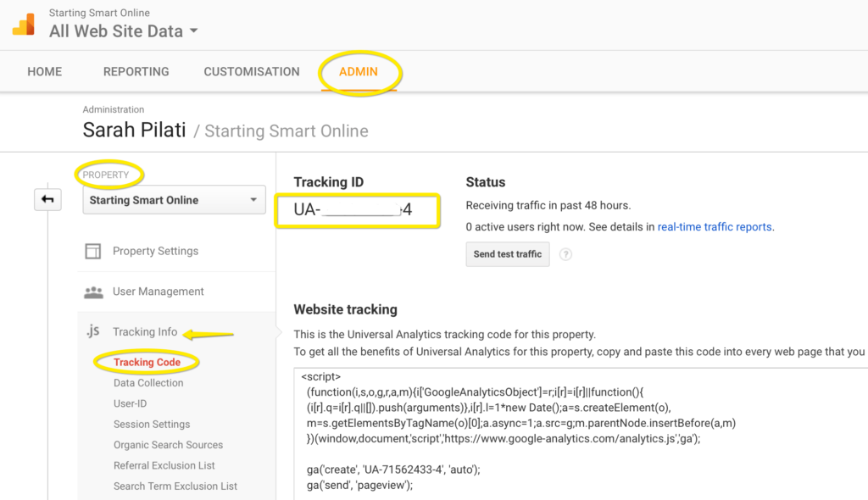Open Organic Search Sources
The width and height of the screenshot is (868, 500).
(169, 445)
